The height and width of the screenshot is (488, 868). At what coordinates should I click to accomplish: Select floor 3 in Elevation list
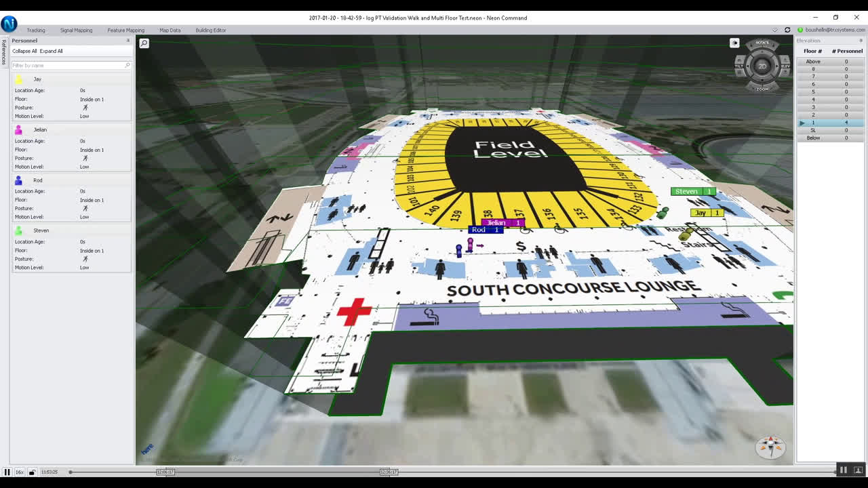tap(830, 107)
